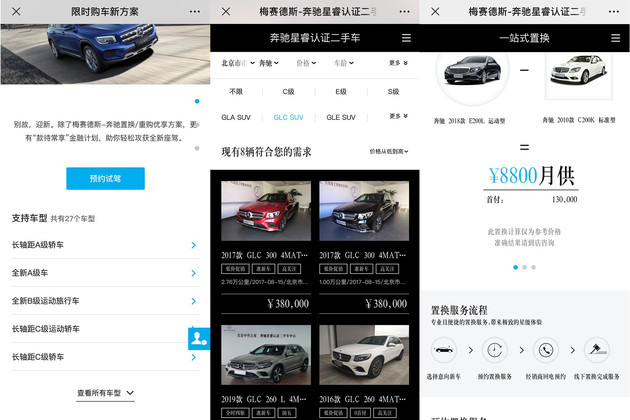
Task: Select the GLC SUV filter
Action: pyautogui.click(x=288, y=117)
